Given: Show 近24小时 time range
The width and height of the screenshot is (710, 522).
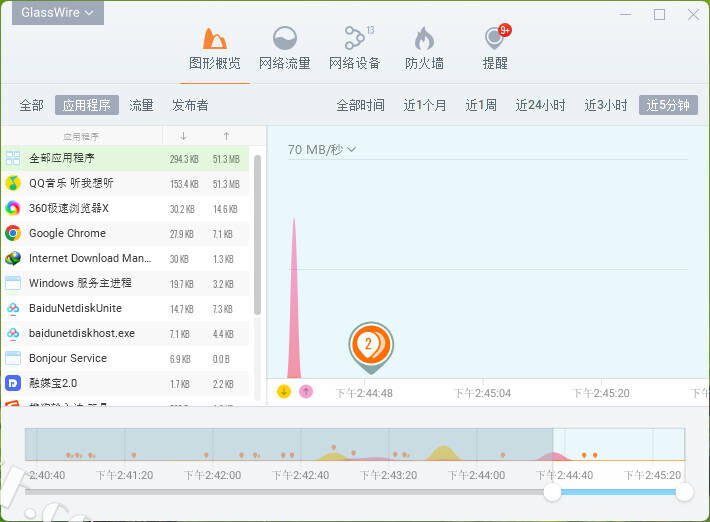Looking at the screenshot, I should click(x=541, y=105).
